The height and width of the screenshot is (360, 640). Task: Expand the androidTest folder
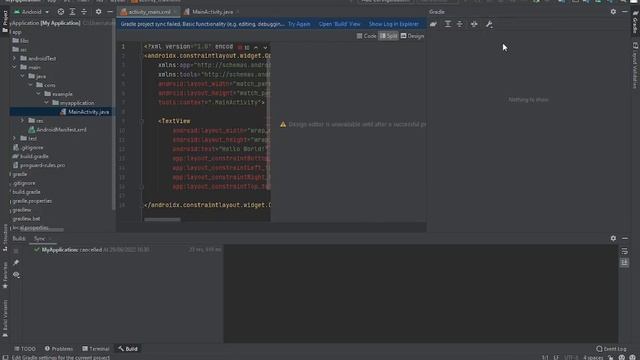(x=15, y=58)
